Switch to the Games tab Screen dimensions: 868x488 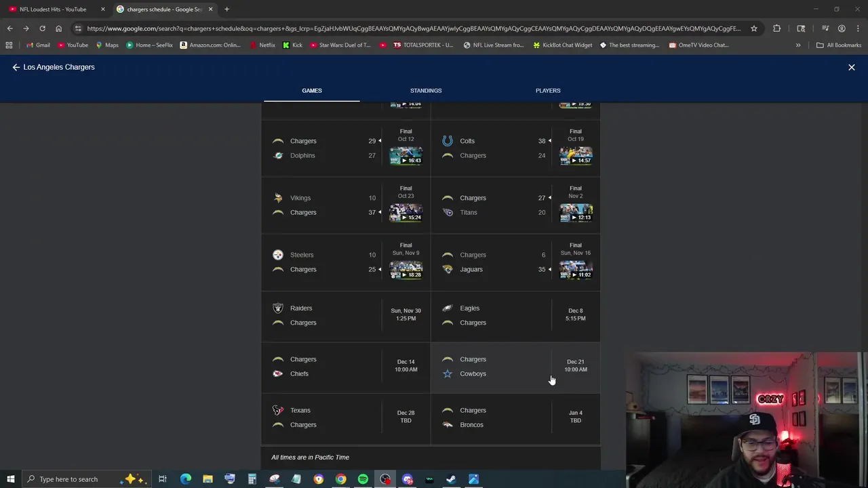coord(312,90)
